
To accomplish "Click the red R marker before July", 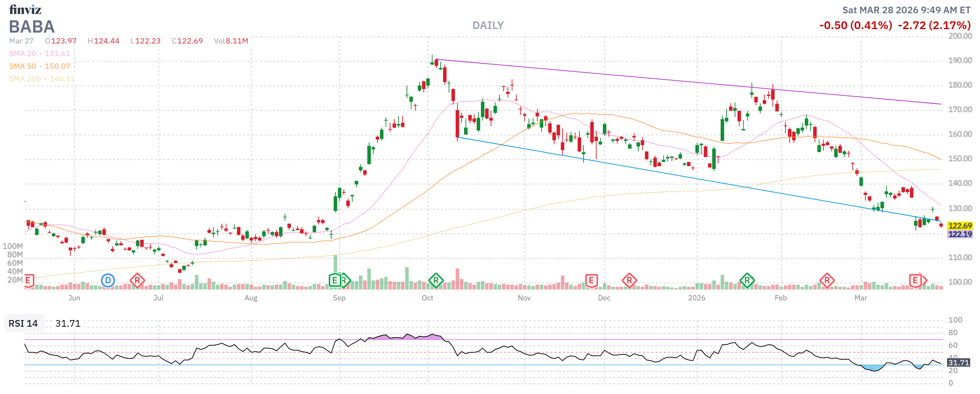I will click(137, 281).
